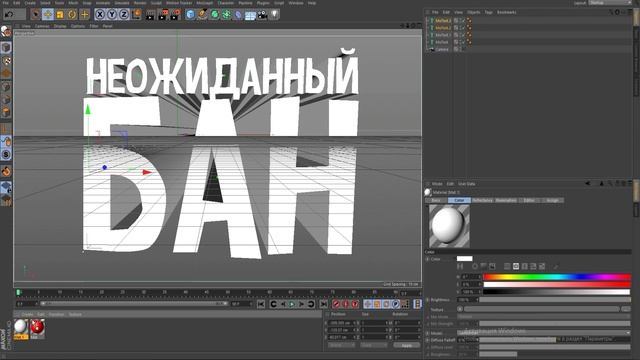This screenshot has height=360, width=640.
Task: Toggle Enable Snap S icon
Action: click(x=6, y=155)
